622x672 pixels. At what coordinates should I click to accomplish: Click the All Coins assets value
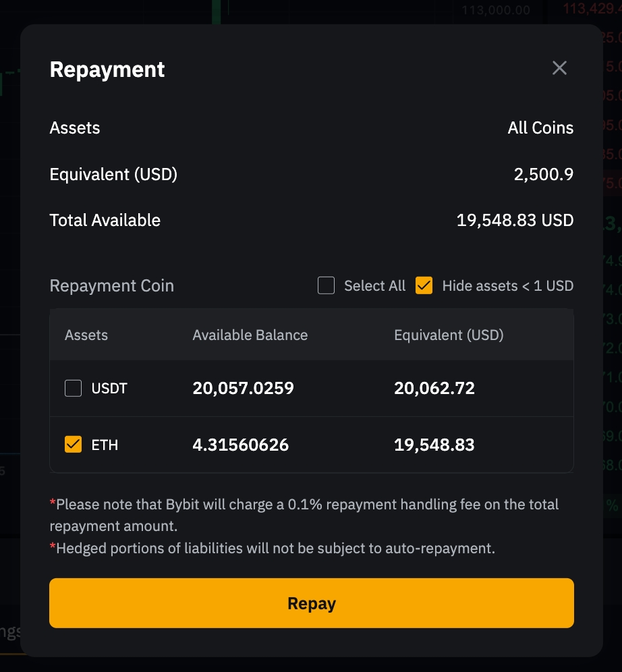tap(540, 128)
